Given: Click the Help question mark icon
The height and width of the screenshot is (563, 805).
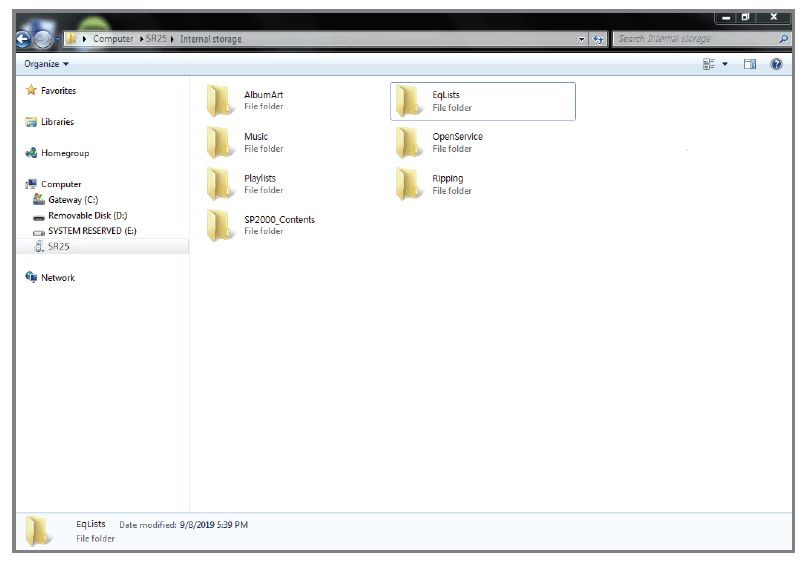Looking at the screenshot, I should [776, 64].
